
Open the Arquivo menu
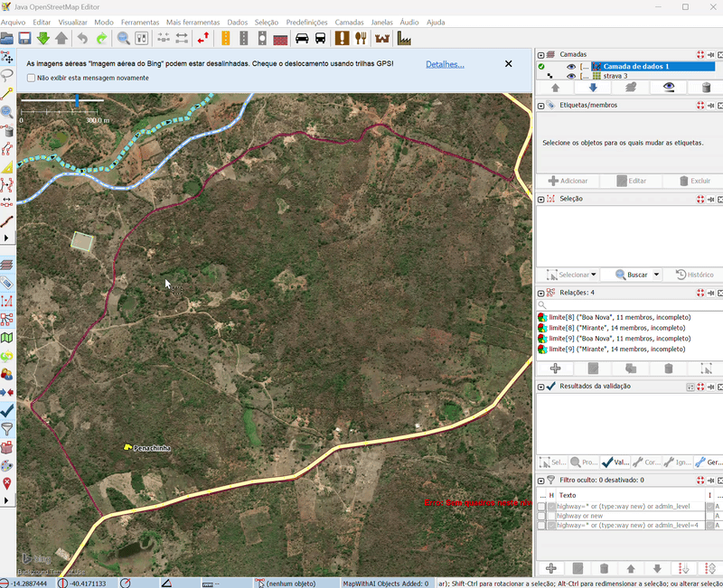click(x=13, y=22)
